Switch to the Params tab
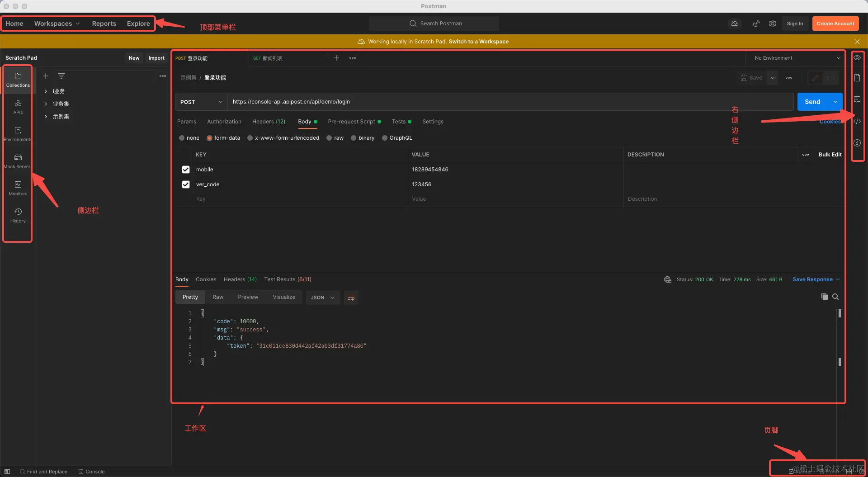Image resolution: width=868 pixels, height=477 pixels. point(187,122)
